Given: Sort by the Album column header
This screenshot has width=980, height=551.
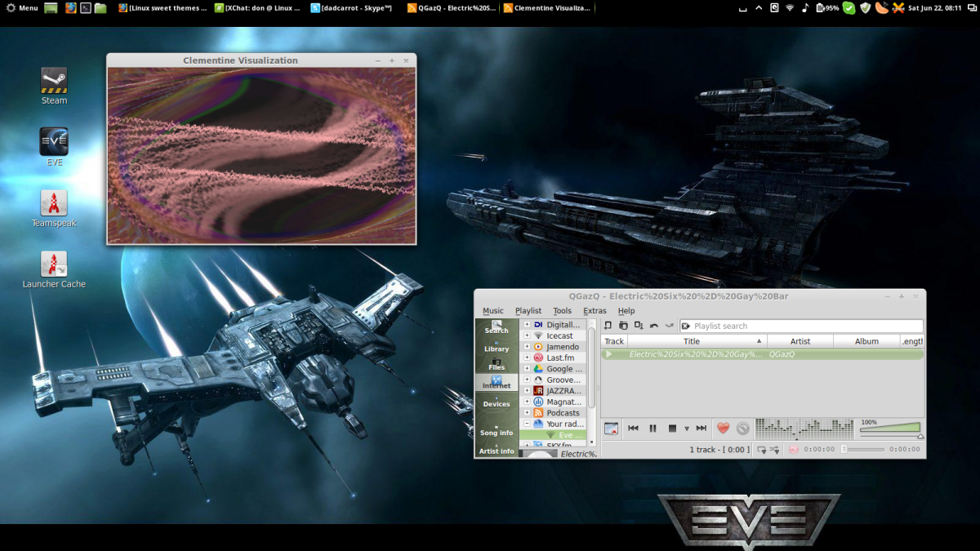Looking at the screenshot, I should pyautogui.click(x=867, y=341).
